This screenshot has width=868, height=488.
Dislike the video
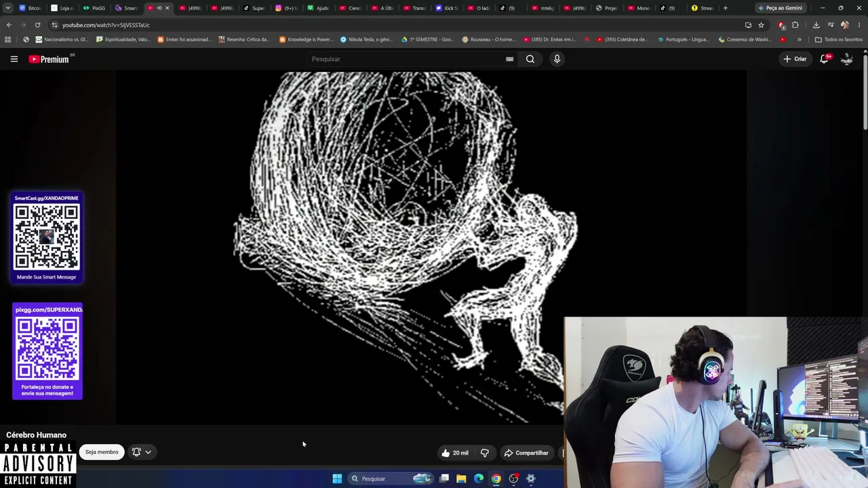(x=484, y=453)
